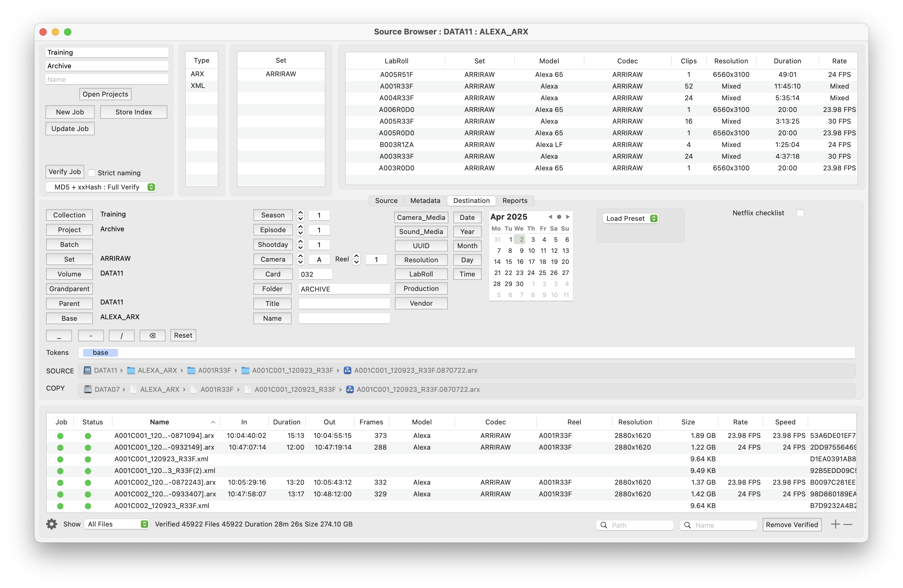903x588 pixels.
Task: Click the Reset tokens button
Action: click(183, 335)
